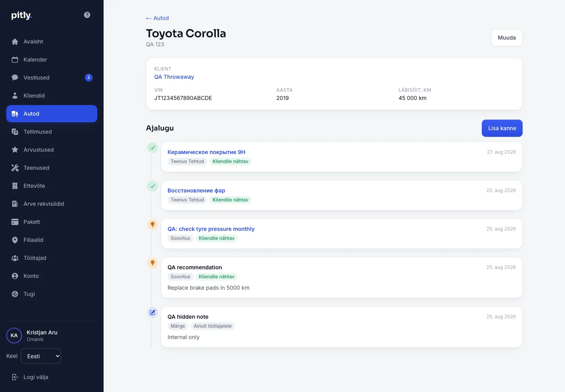This screenshot has height=392, width=565.
Task: Click the Vestlused unread badge 2
Action: (x=89, y=78)
